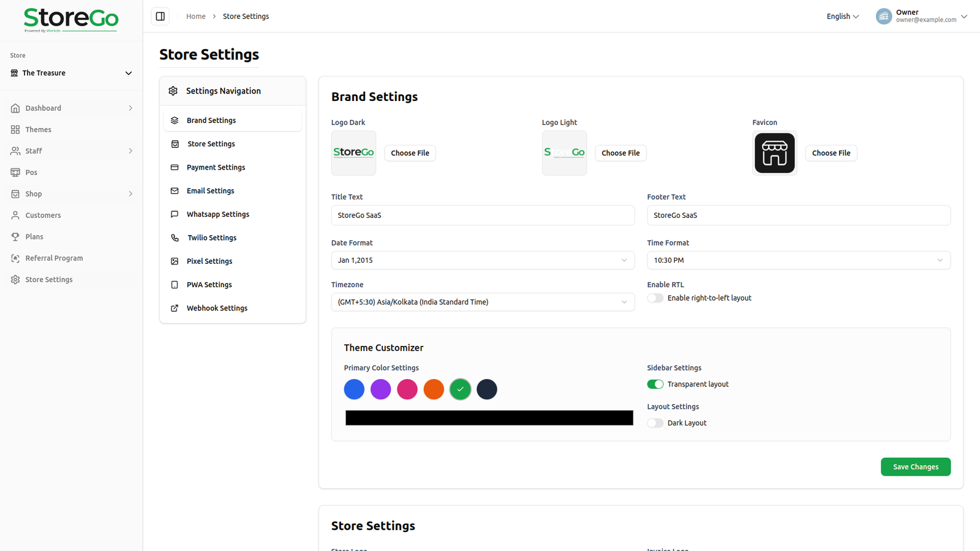The image size is (980, 551).
Task: Turn off the Transparent layout toggle
Action: pos(655,384)
